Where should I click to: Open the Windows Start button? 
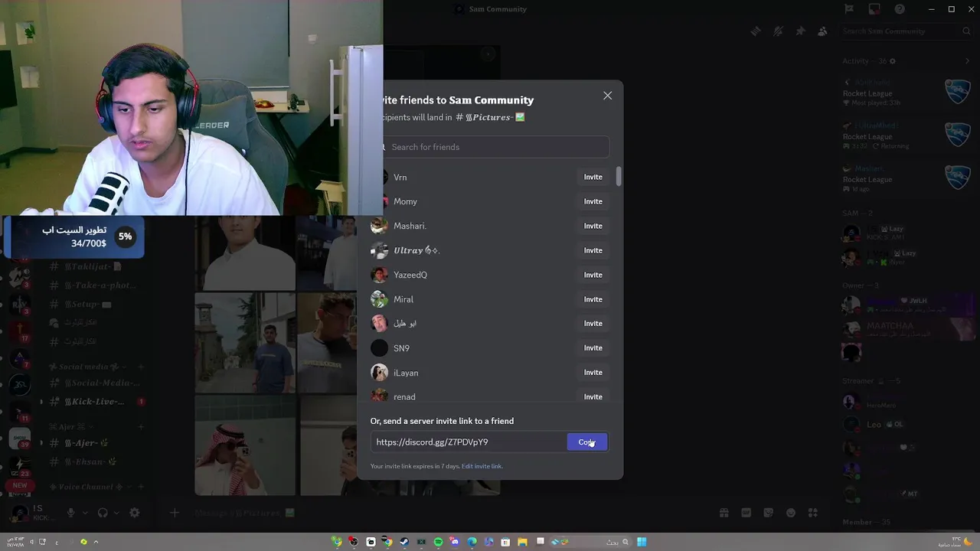[x=642, y=542]
